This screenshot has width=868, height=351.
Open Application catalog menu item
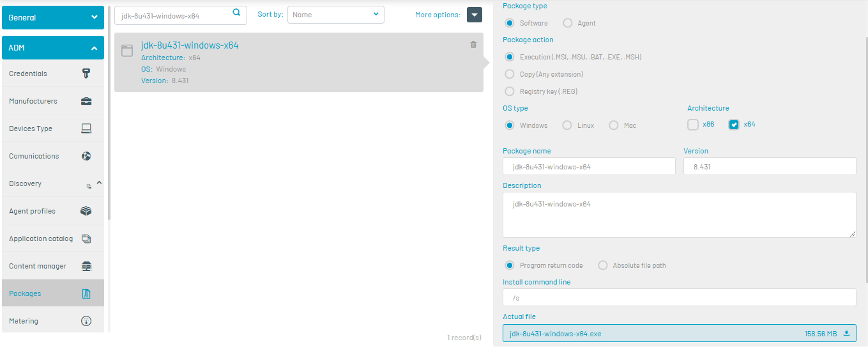[x=53, y=238]
